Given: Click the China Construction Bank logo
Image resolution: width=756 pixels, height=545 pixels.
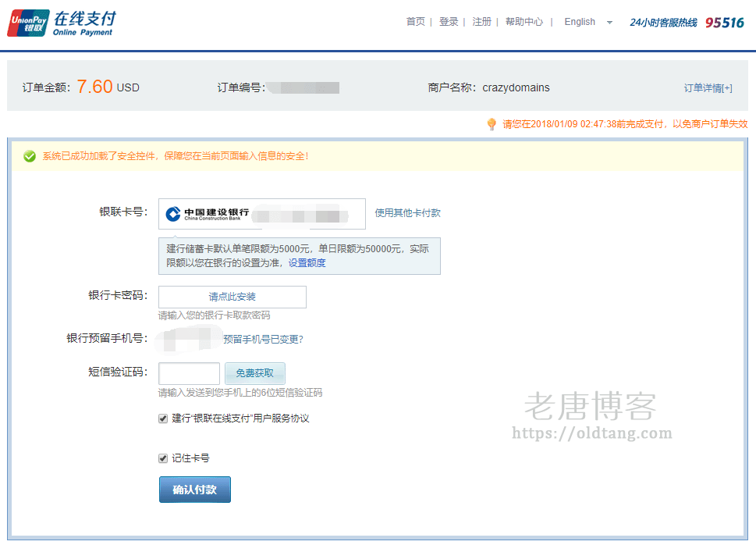Looking at the screenshot, I should [207, 213].
